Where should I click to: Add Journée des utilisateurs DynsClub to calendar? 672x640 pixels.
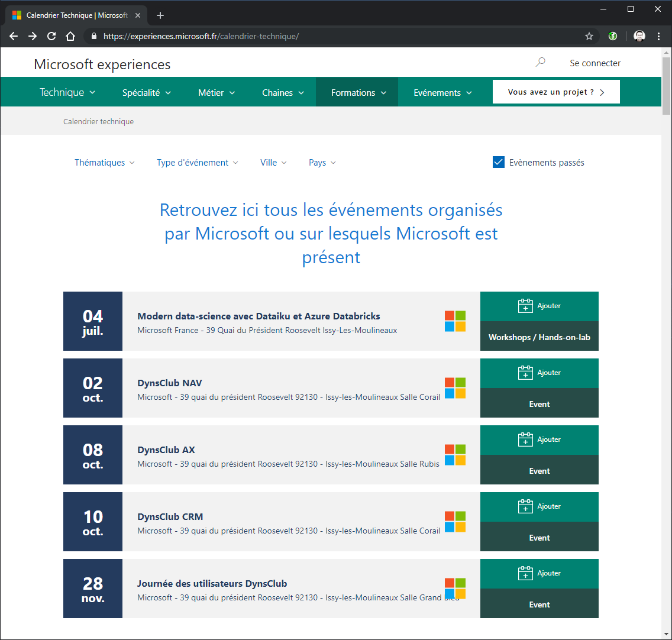539,574
